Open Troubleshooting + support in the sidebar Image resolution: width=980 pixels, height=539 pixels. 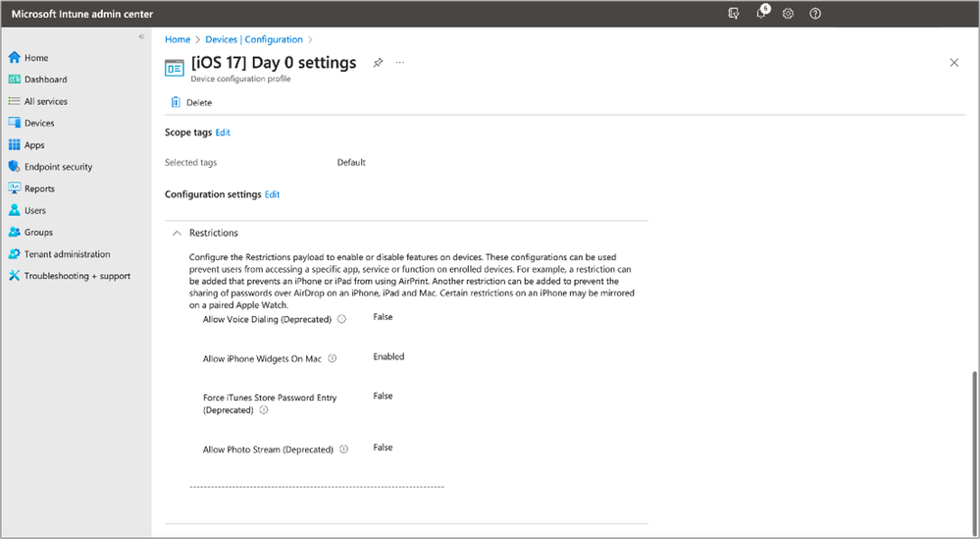point(70,276)
